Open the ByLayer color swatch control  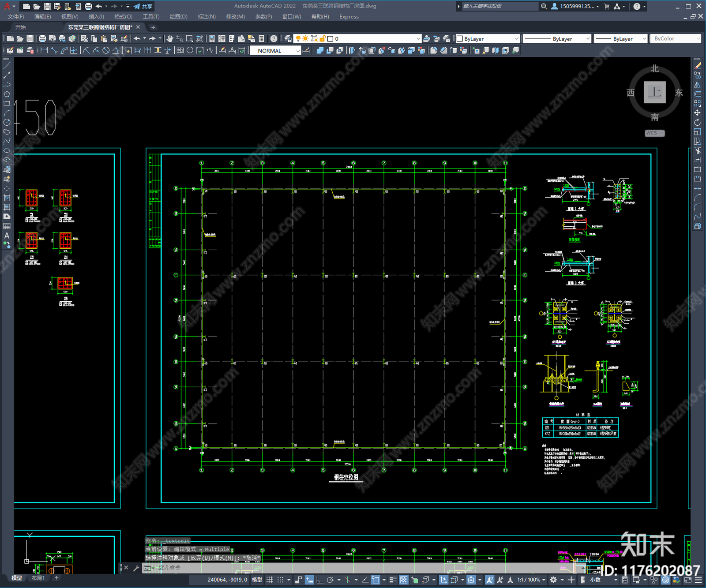(x=488, y=39)
